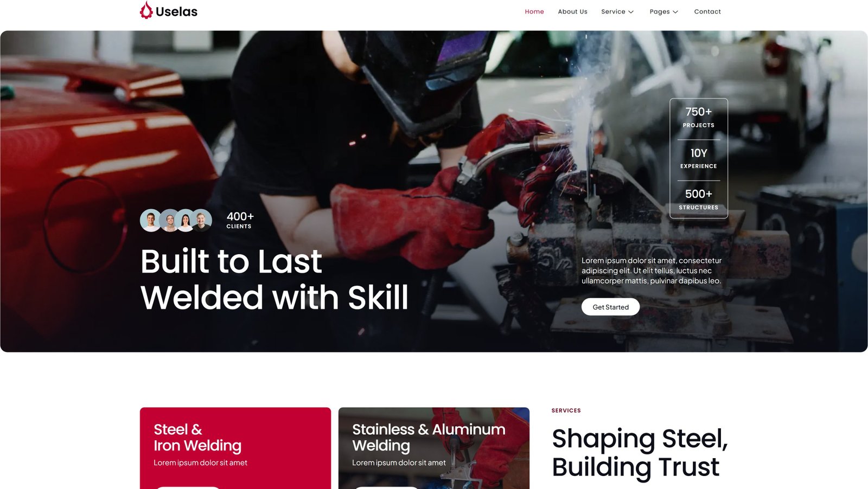868x489 pixels.
Task: Click the 10Y Experience stat
Action: pos(699,158)
